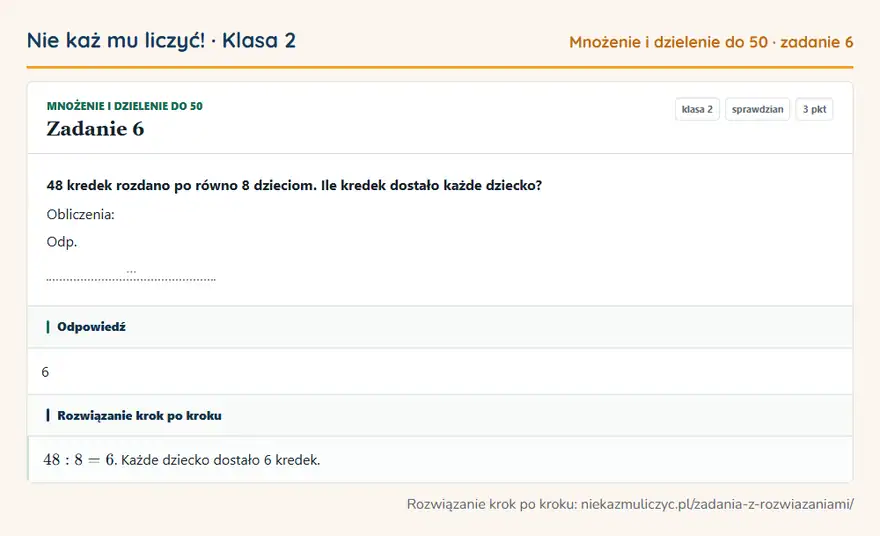
Task: Select the 'klasa 2' tag
Action: pyautogui.click(x=697, y=109)
